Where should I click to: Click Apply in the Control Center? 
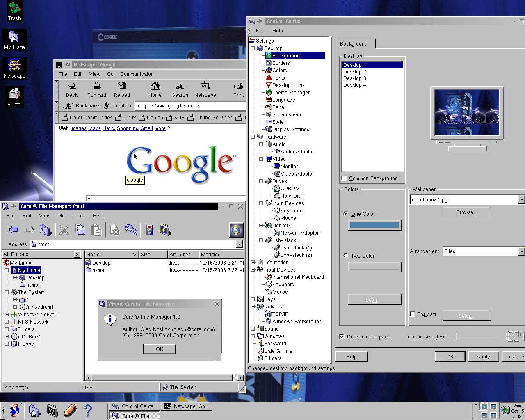click(484, 356)
